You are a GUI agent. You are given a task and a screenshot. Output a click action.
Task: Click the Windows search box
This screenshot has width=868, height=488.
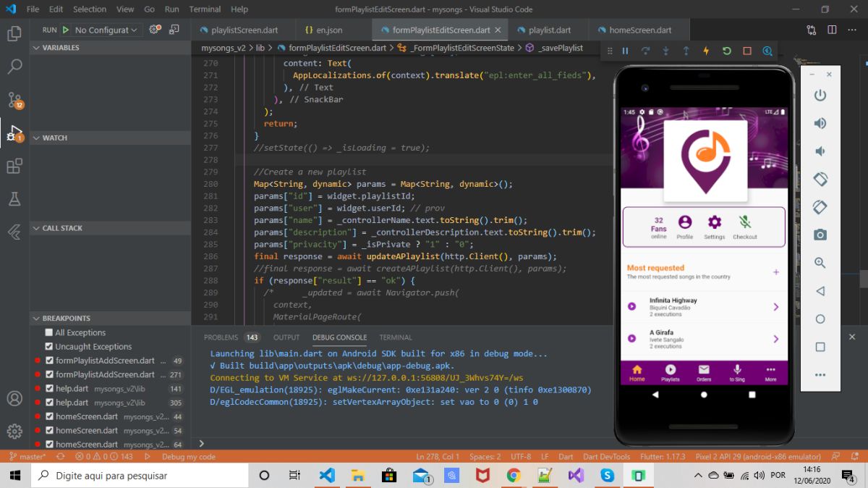[139, 476]
